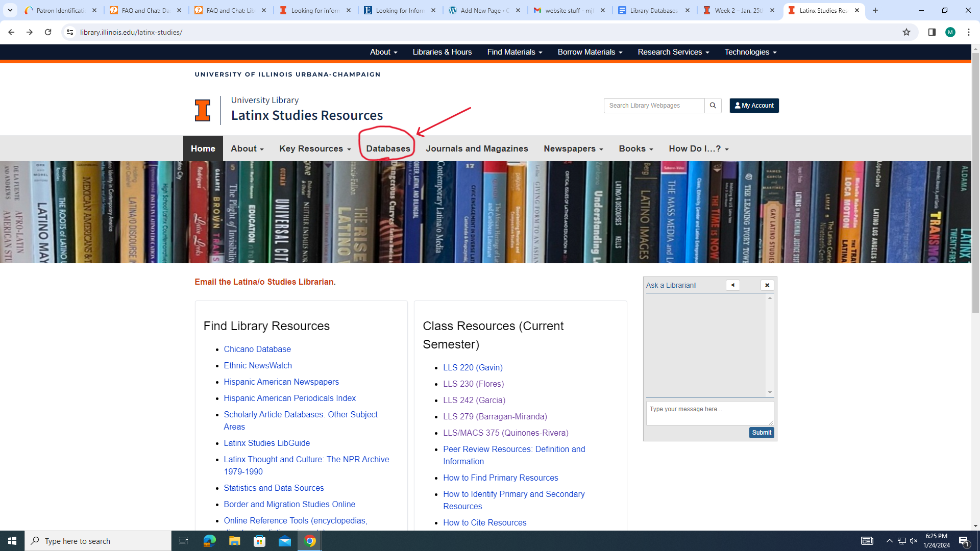Collapse the Ask a Librarian chat arrow

[x=732, y=285]
